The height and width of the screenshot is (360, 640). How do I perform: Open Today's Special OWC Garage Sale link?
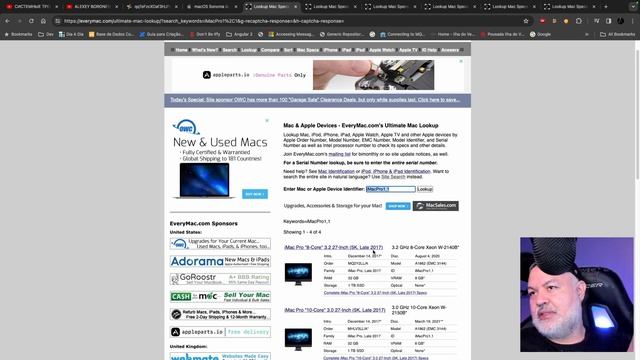click(315, 100)
